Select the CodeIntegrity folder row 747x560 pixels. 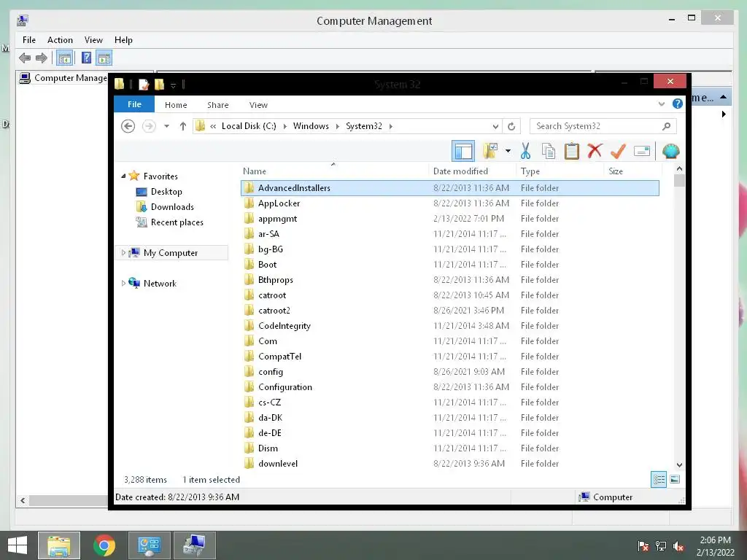point(449,326)
